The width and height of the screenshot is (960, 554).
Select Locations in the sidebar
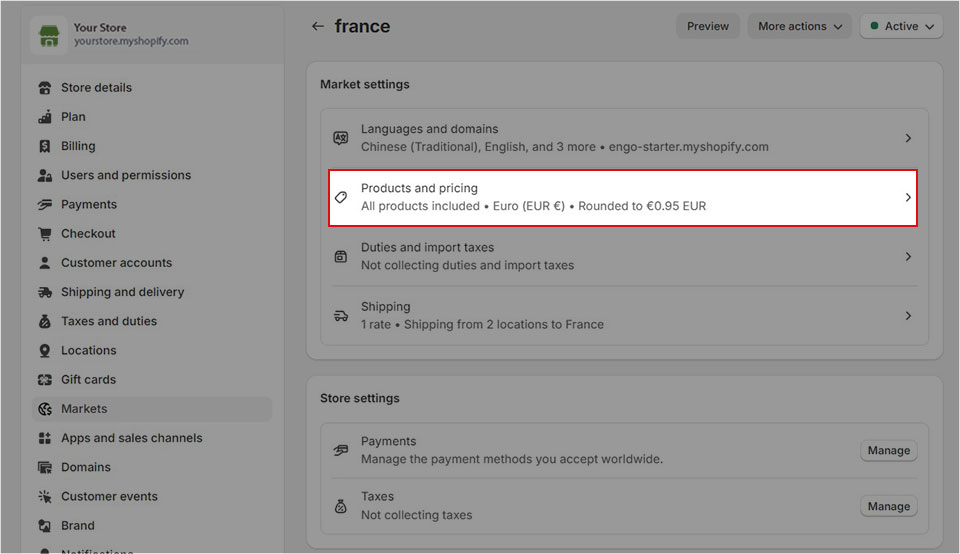tap(152, 351)
